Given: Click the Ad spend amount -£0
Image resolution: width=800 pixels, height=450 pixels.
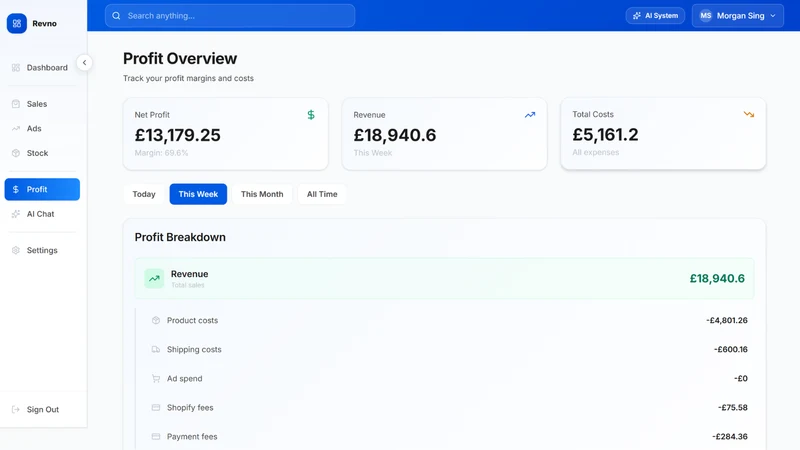Looking at the screenshot, I should tap(741, 379).
